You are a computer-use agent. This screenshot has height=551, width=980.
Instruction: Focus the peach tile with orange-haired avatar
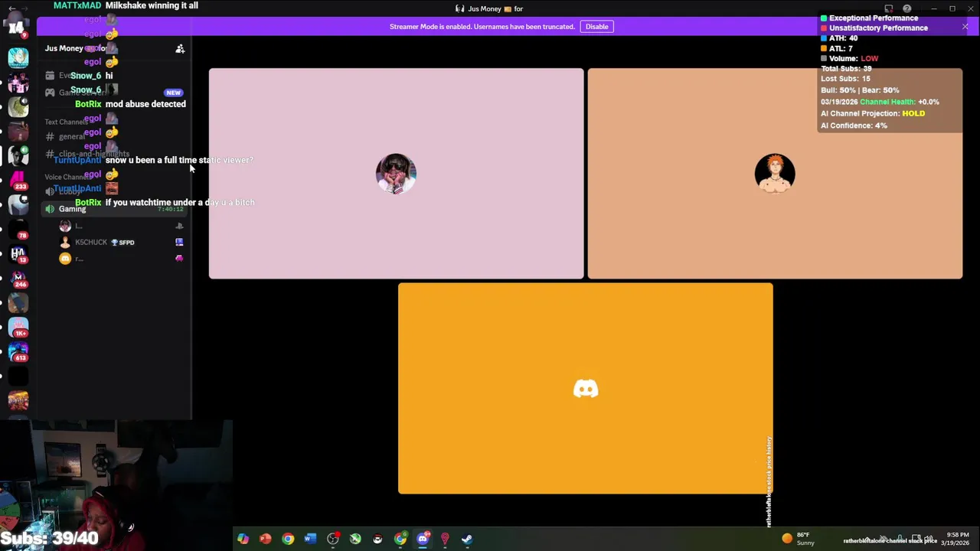coord(775,174)
